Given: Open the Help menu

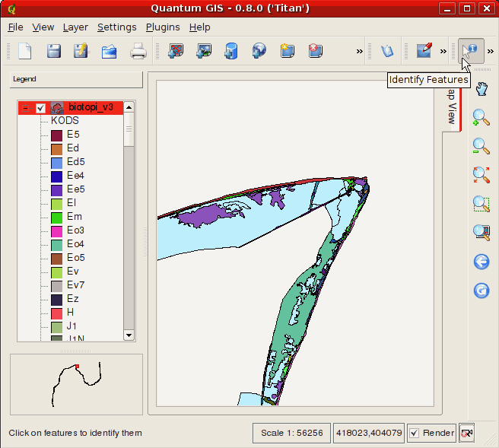Looking at the screenshot, I should [x=199, y=27].
